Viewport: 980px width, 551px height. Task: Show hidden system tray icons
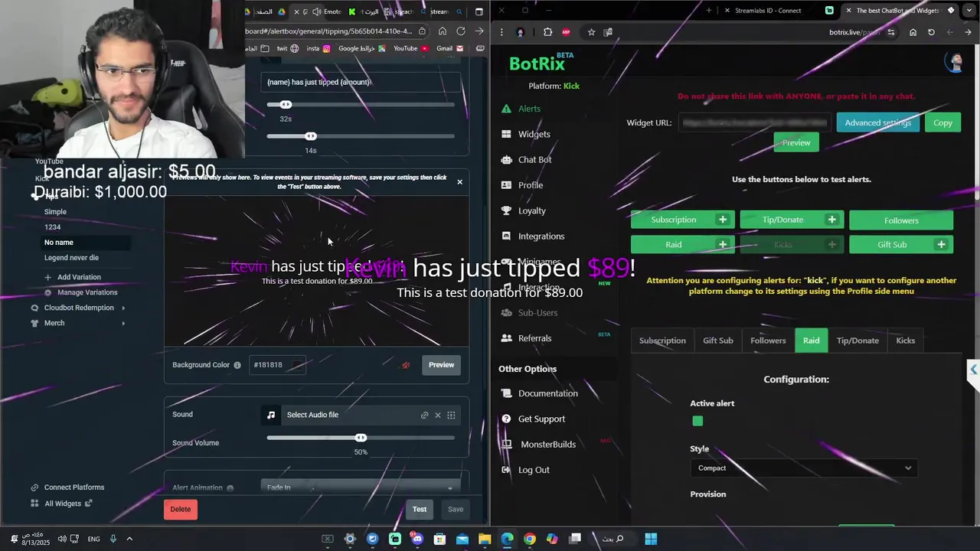click(x=129, y=539)
